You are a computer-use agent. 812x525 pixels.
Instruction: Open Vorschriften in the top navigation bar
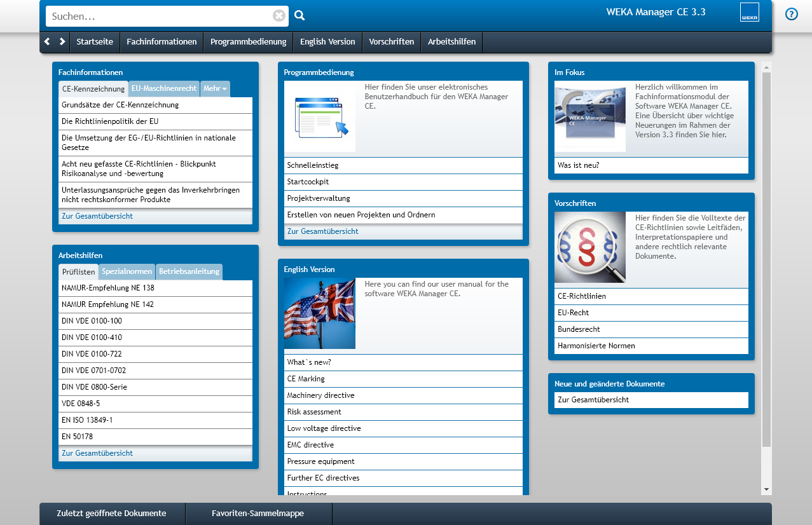pos(391,42)
